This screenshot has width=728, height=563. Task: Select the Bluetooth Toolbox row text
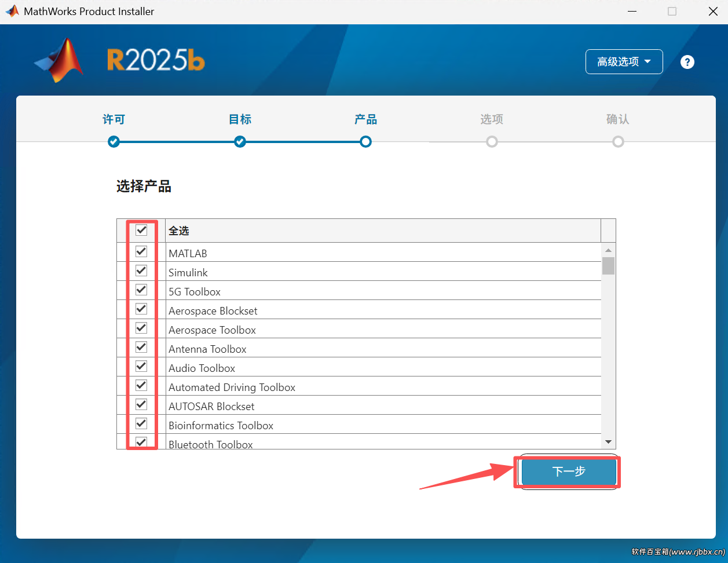tap(211, 445)
